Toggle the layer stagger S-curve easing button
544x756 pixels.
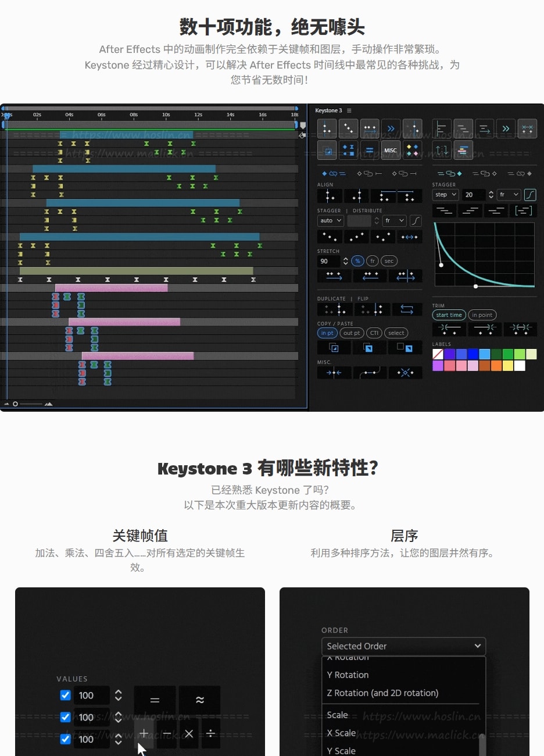(530, 195)
